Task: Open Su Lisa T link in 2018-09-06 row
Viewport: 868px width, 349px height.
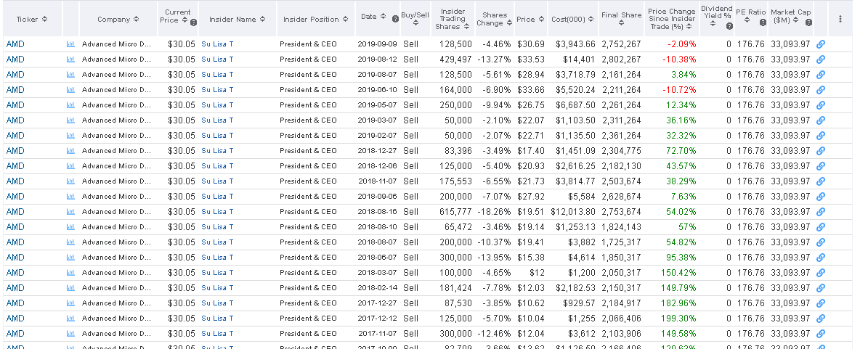Action: click(217, 197)
